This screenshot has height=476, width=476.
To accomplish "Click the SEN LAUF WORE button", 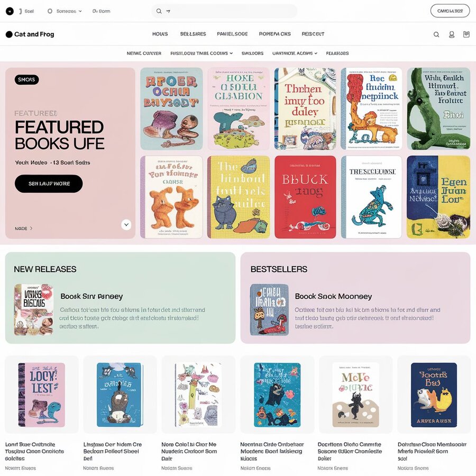I will tap(49, 184).
